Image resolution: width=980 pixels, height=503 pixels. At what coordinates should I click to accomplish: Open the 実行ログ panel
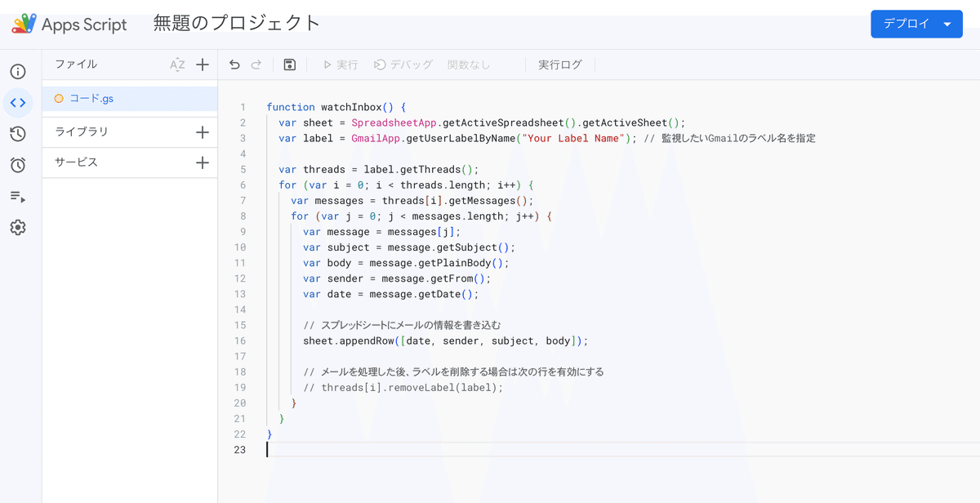pos(559,64)
